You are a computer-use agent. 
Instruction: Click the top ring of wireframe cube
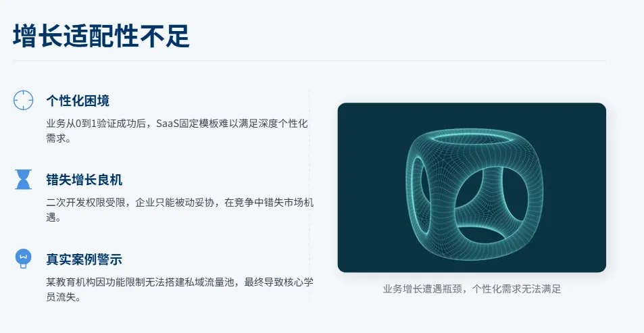coord(473,138)
